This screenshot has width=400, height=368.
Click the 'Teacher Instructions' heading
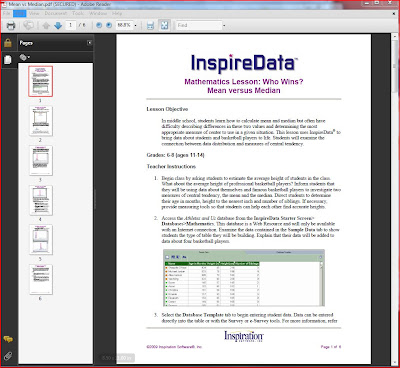click(x=171, y=166)
